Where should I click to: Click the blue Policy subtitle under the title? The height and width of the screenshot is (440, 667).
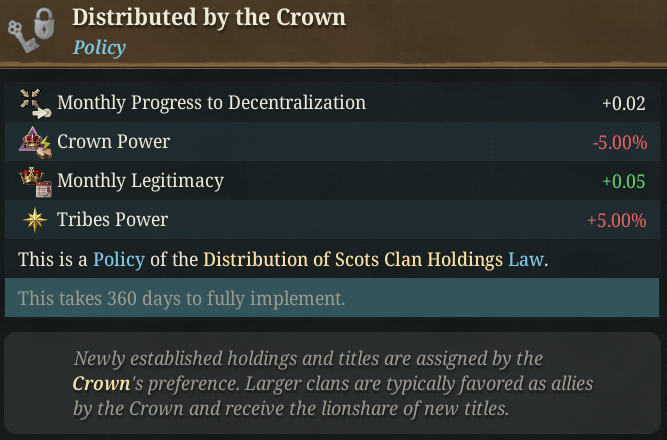99,47
